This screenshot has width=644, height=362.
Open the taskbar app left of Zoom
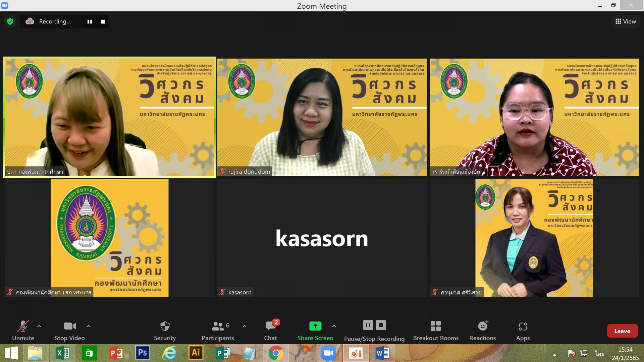pyautogui.click(x=303, y=353)
